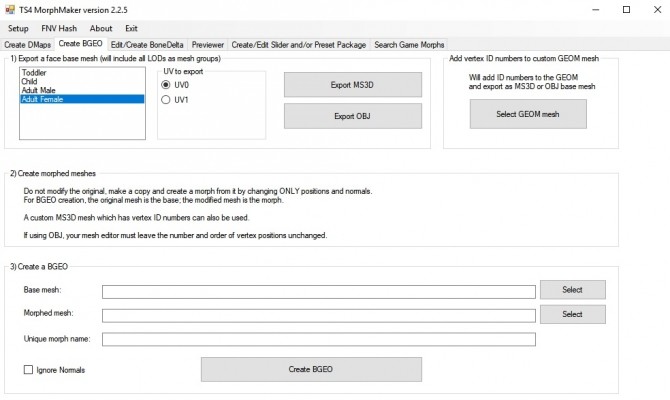Enable the Ignore Normals checkbox
Viewport: 670px width, 400px height.
click(28, 370)
